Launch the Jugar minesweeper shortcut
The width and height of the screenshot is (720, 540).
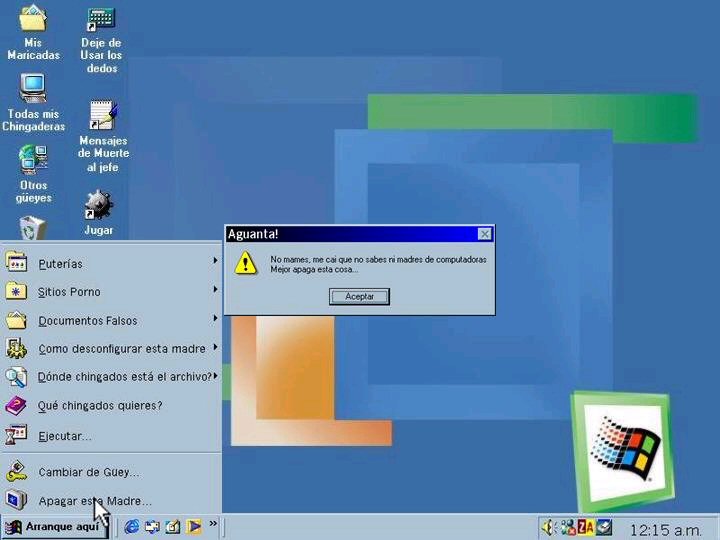(98, 206)
